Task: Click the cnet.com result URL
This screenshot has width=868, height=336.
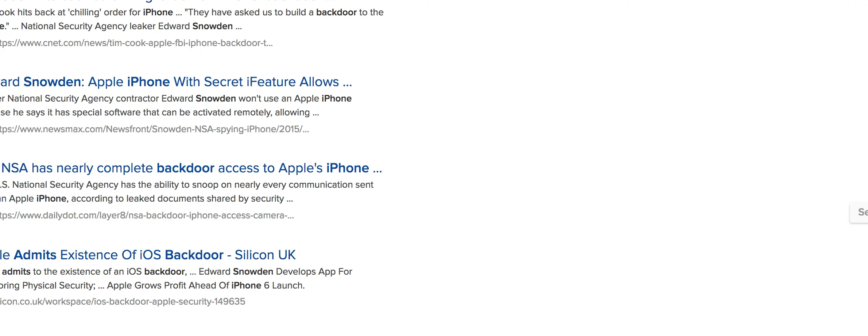Action: 136,43
